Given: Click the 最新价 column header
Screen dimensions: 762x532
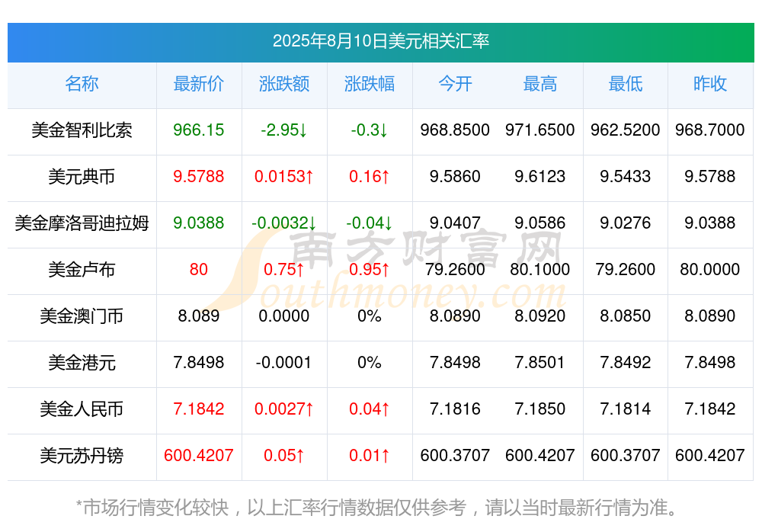Looking at the screenshot, I should click(199, 84).
